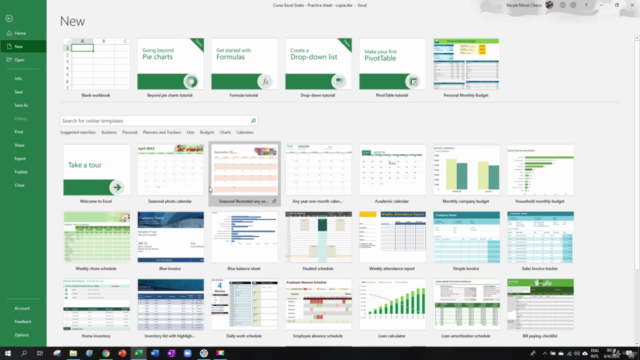Open the Sales invoice tracker template
Screen dimensions: 640x360
(x=540, y=242)
